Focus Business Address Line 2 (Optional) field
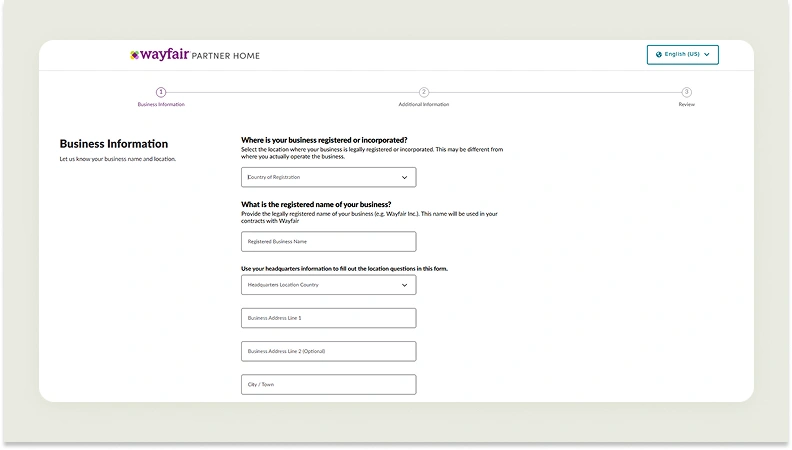 pos(329,351)
